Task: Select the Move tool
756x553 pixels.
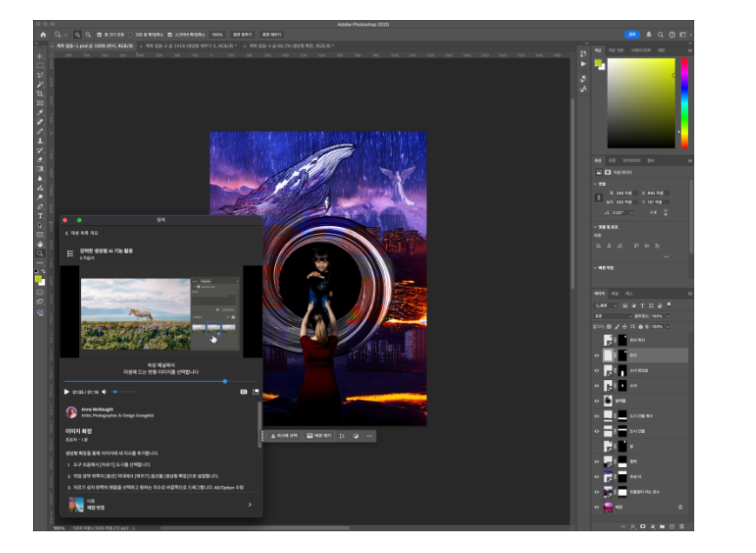Action: coord(40,56)
